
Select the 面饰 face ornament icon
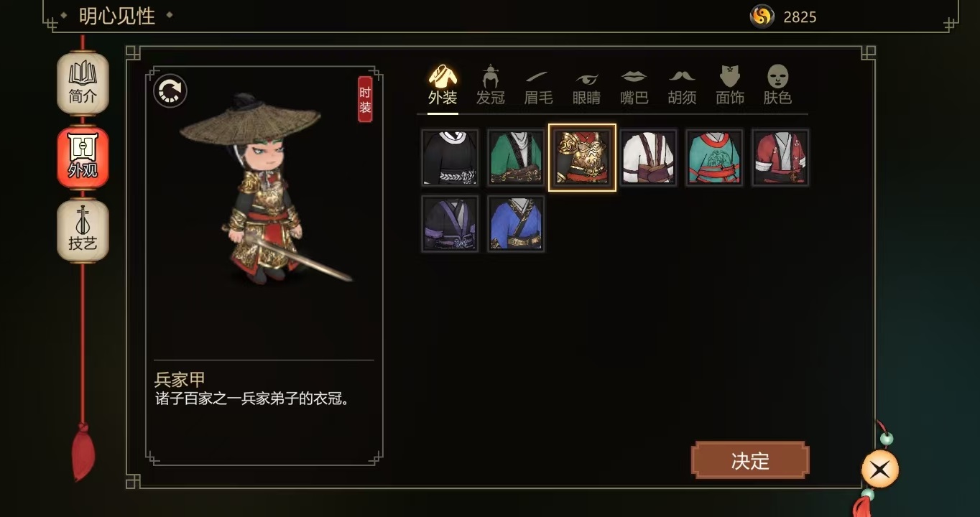point(730,85)
